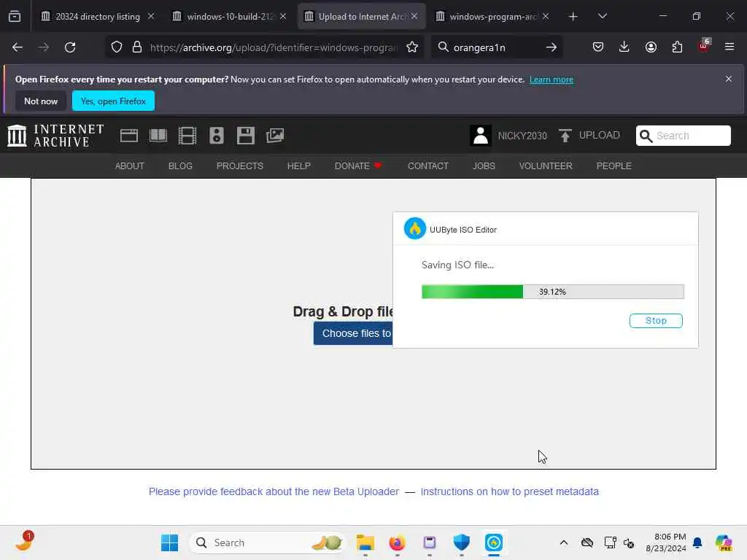Open the extensions puzzle icon
The height and width of the screenshot is (560, 747).
coord(677,47)
